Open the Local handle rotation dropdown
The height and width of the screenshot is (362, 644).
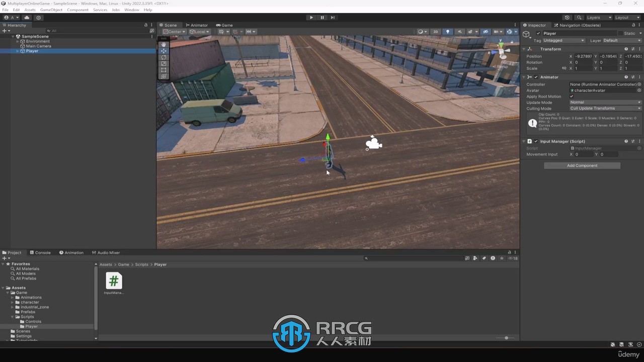point(200,32)
